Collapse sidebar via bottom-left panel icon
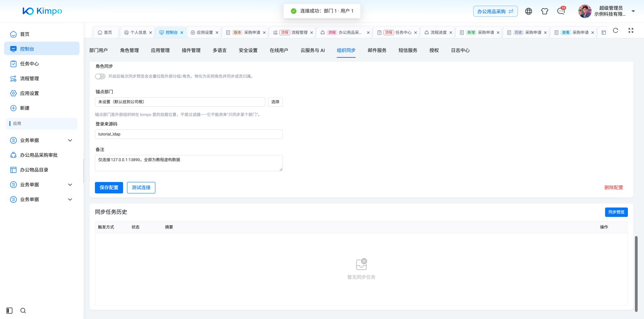The width and height of the screenshot is (644, 319). 9,311
